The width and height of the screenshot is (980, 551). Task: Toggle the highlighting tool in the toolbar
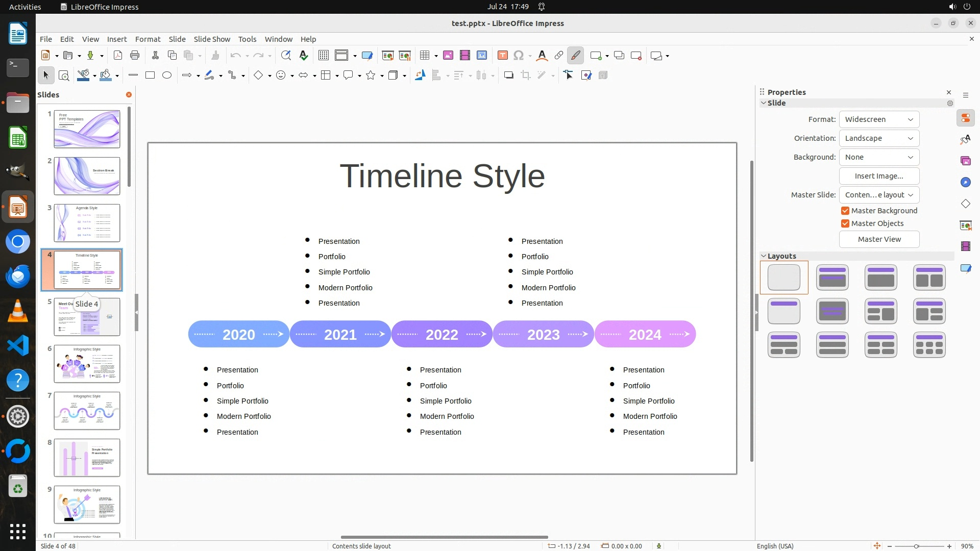click(575, 56)
